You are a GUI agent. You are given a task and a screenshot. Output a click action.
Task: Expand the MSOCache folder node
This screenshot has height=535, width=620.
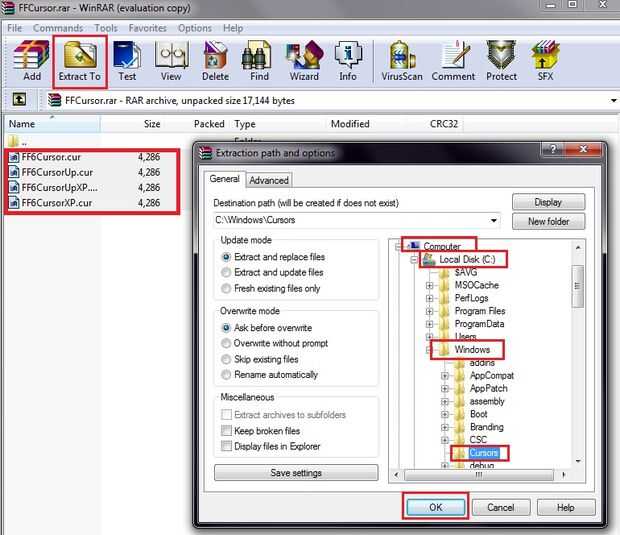pyautogui.click(x=429, y=285)
